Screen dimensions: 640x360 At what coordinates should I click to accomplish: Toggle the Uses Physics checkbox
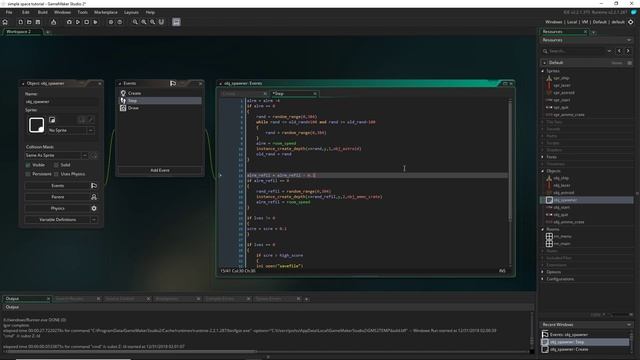point(56,174)
